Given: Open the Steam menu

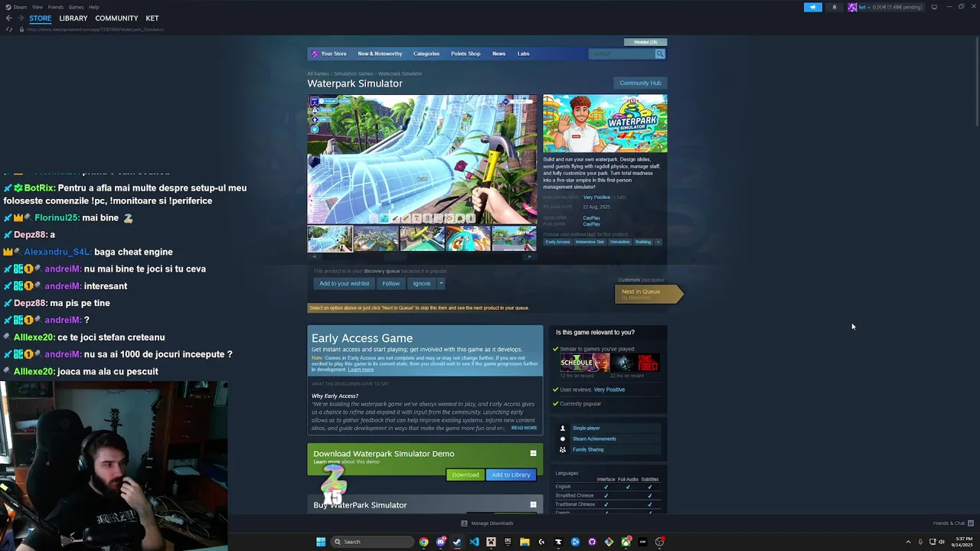Looking at the screenshot, I should point(20,7).
